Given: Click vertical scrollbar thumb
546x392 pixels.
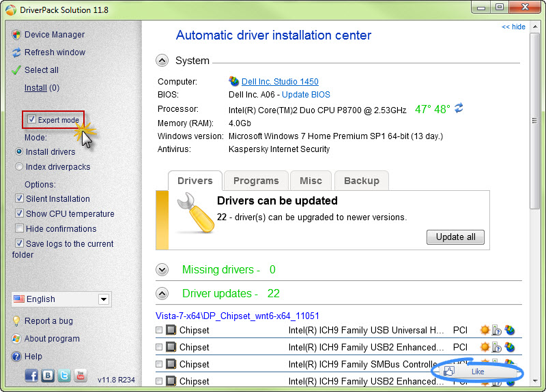Looking at the screenshot, I should click(534, 121).
